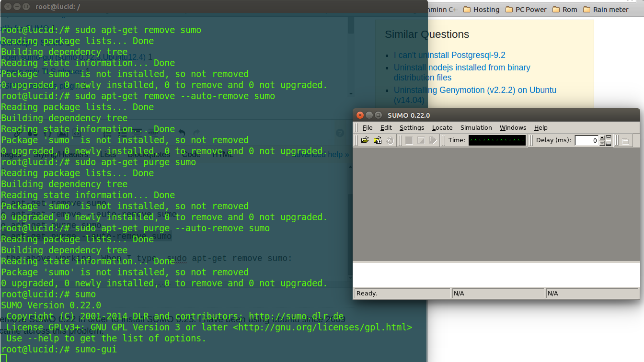Screen dimensions: 644x362
Task: Maximize the root@lucid terminal window
Action: pyautogui.click(x=26, y=7)
